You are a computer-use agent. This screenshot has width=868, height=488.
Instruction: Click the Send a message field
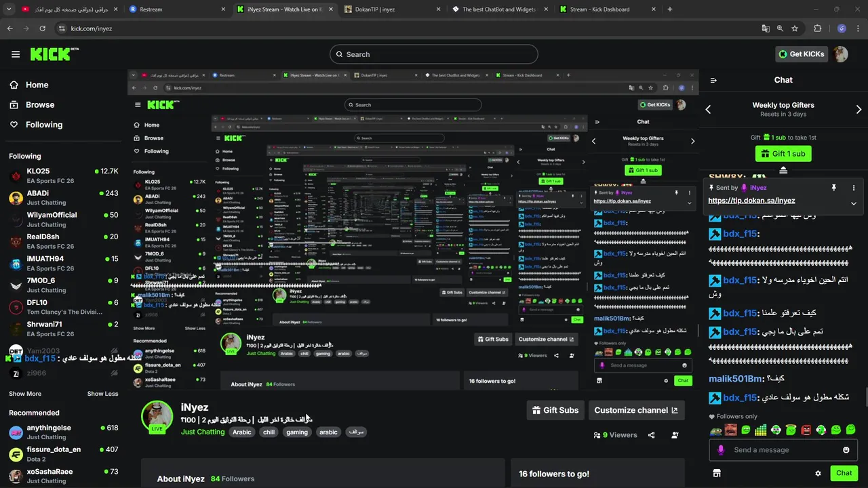point(783,450)
